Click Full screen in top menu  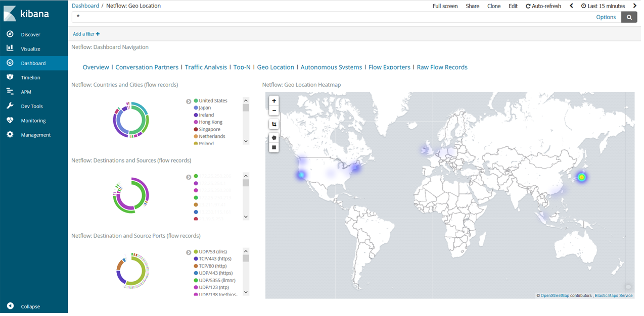tap(445, 6)
